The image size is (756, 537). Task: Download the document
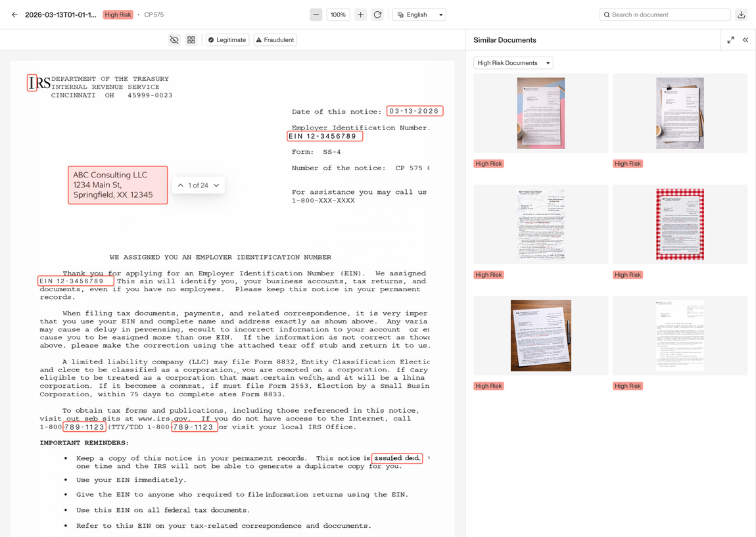741,14
